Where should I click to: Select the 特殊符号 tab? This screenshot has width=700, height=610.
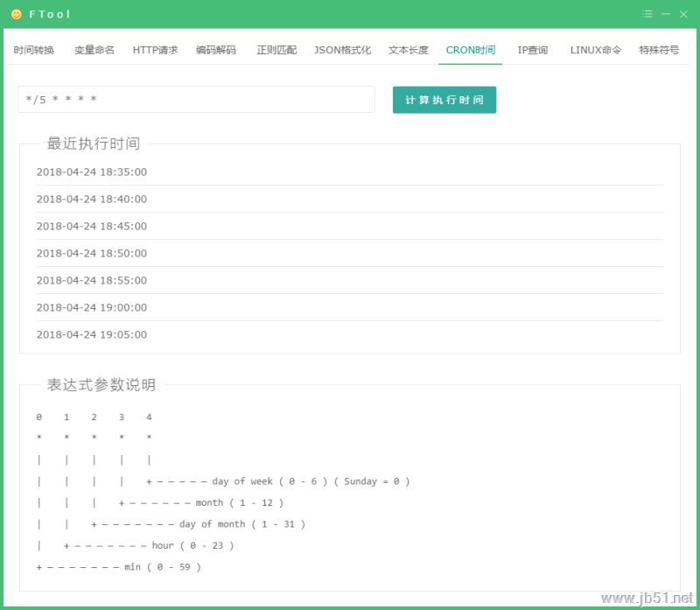click(x=659, y=50)
